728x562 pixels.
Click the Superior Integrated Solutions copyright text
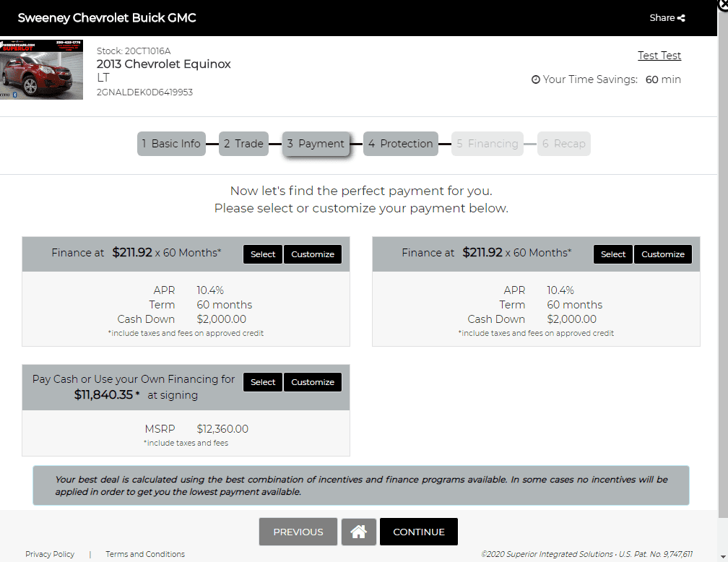(587, 554)
